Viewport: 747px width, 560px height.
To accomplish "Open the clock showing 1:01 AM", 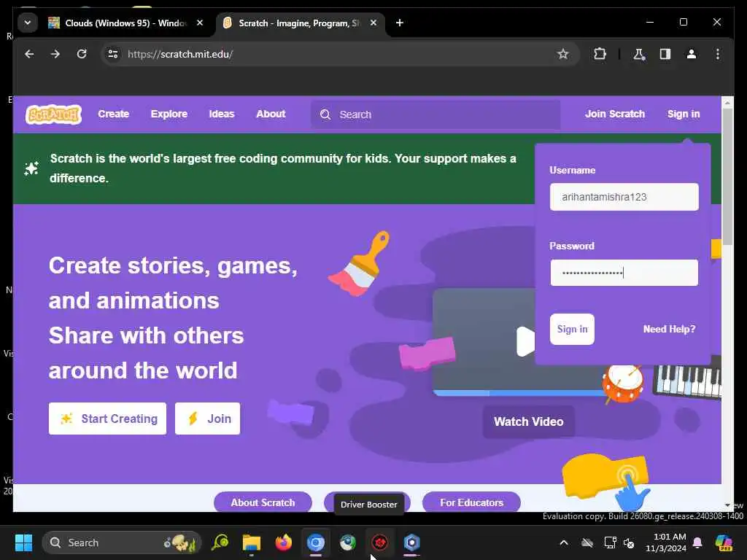I will click(665, 542).
